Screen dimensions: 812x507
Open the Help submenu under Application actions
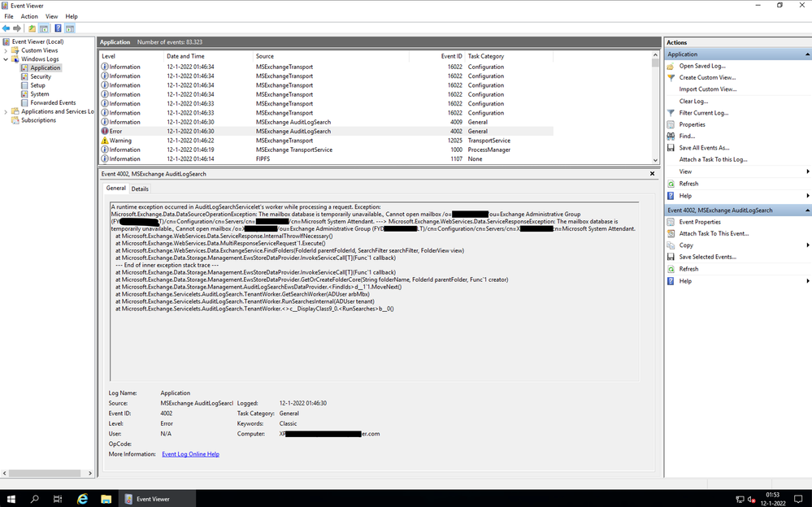pos(738,196)
